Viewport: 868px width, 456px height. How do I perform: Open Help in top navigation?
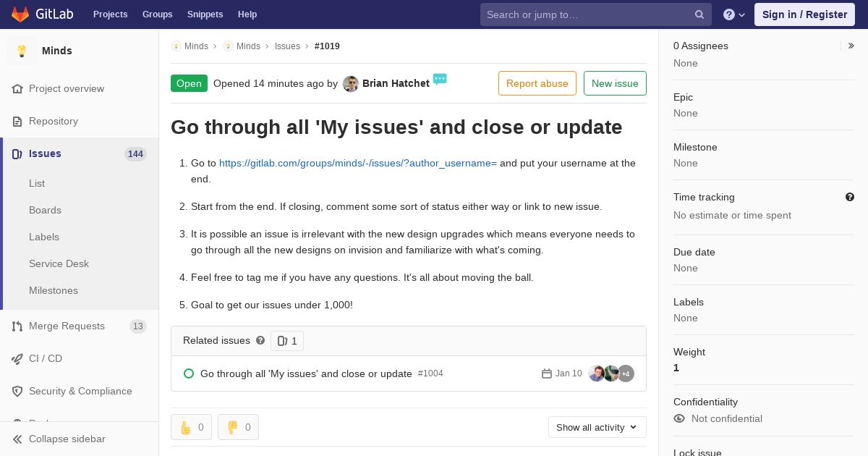[247, 14]
